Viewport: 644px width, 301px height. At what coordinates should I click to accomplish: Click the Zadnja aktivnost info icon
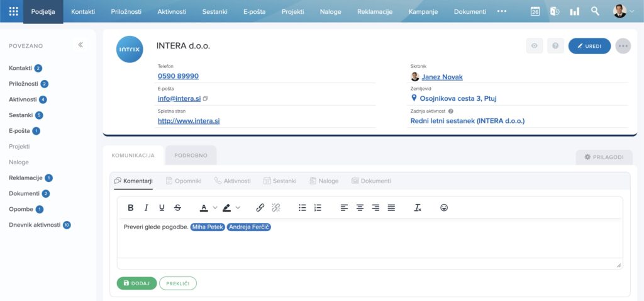pyautogui.click(x=450, y=111)
